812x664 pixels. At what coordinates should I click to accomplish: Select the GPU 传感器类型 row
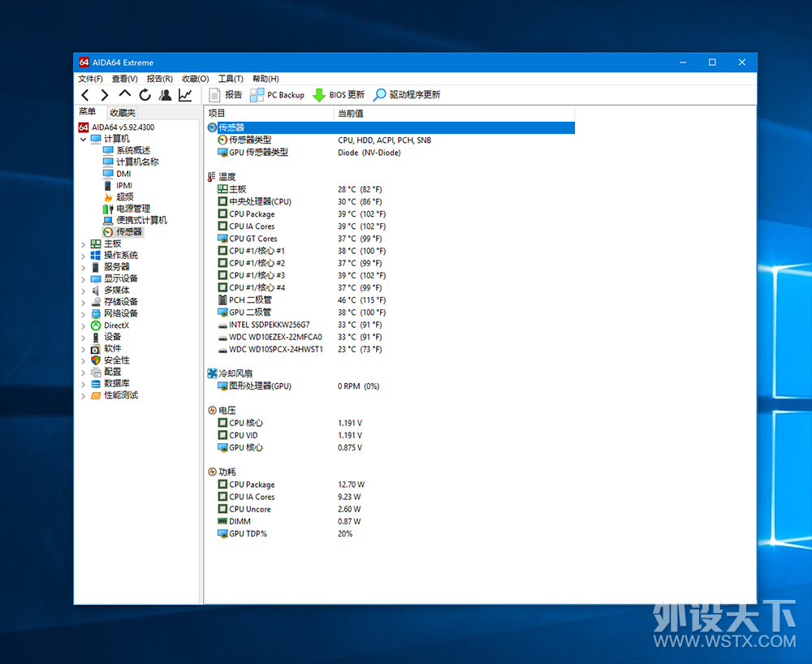point(391,153)
